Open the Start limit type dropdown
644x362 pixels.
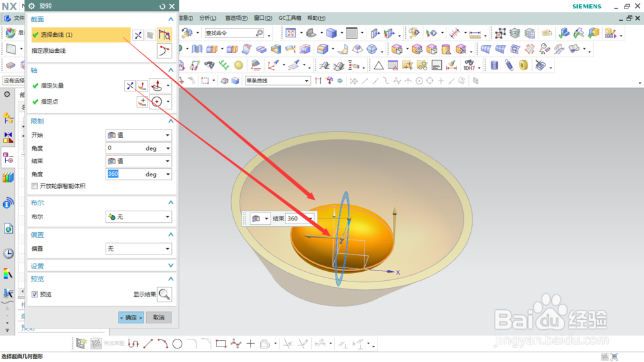point(139,135)
